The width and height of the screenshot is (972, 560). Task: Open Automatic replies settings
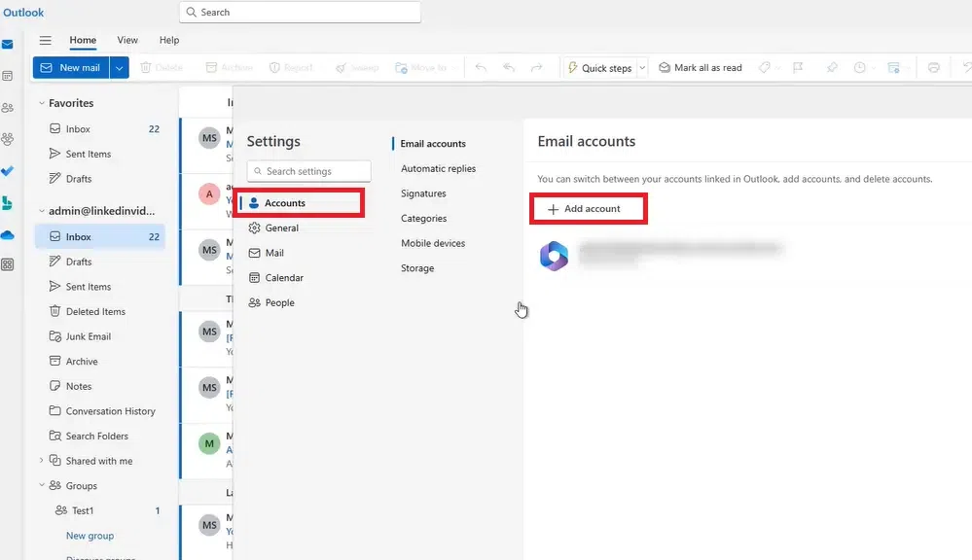[438, 168]
